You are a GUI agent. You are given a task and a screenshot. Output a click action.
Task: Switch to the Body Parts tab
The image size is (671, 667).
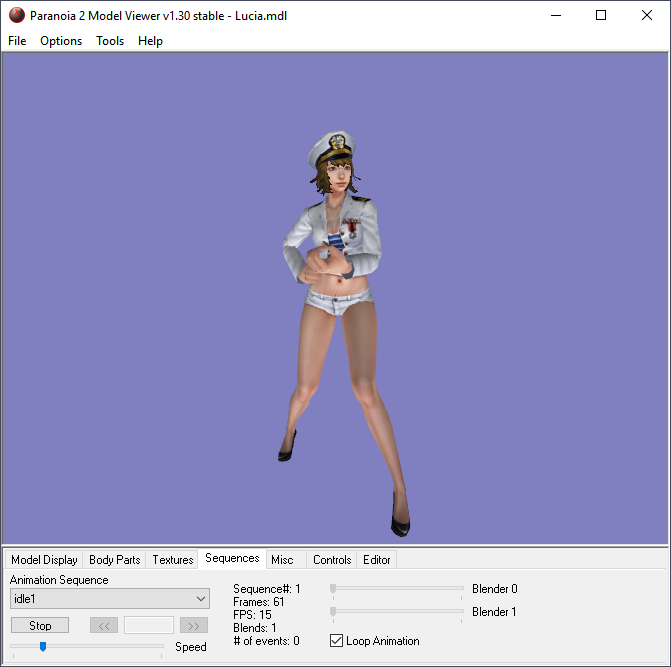coord(114,560)
